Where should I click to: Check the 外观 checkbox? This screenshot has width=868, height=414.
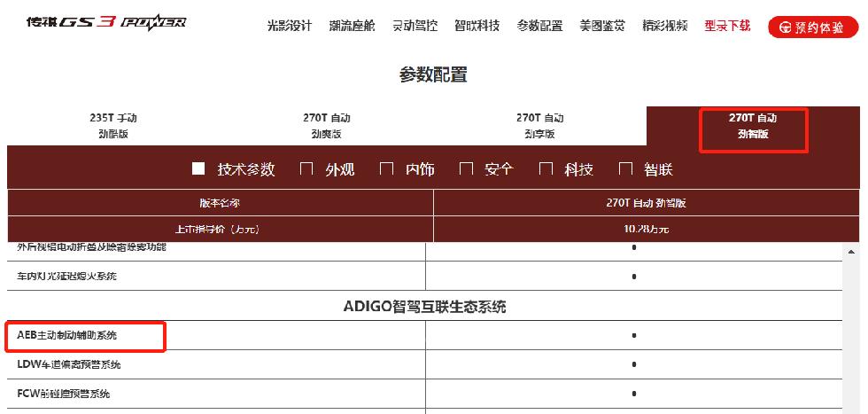[x=306, y=168]
